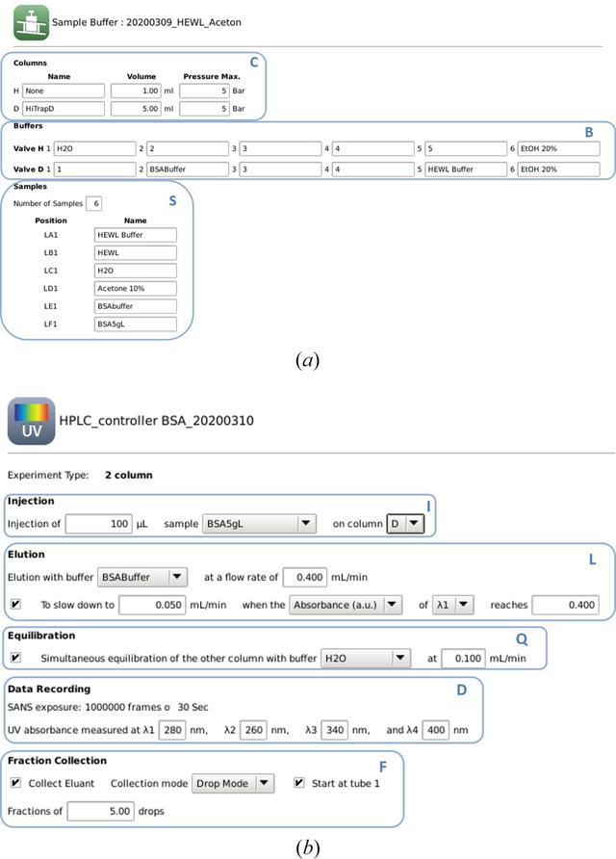This screenshot has width=616, height=859.
Task: Click LD1 sample name 'Acetone 10%' field
Action: click(x=136, y=288)
